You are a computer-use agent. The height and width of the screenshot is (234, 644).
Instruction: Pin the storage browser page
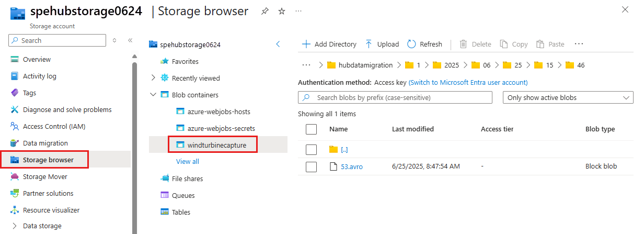pyautogui.click(x=265, y=12)
